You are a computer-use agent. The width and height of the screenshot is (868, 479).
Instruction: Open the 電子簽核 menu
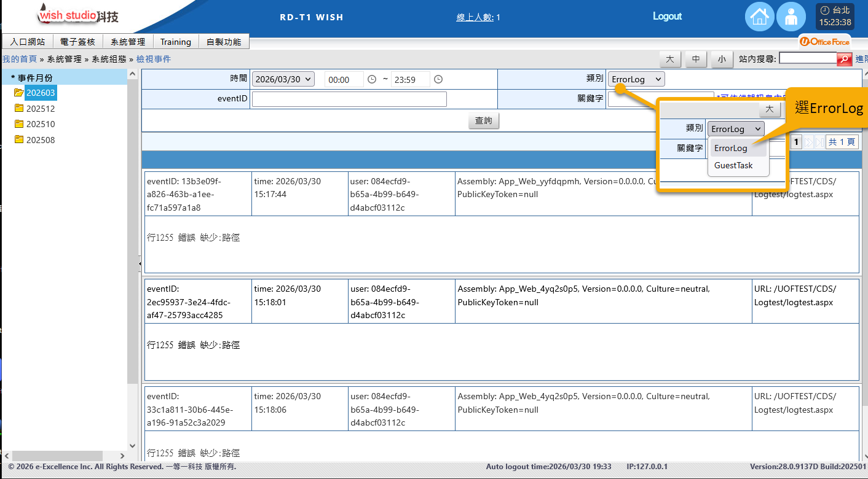[77, 42]
